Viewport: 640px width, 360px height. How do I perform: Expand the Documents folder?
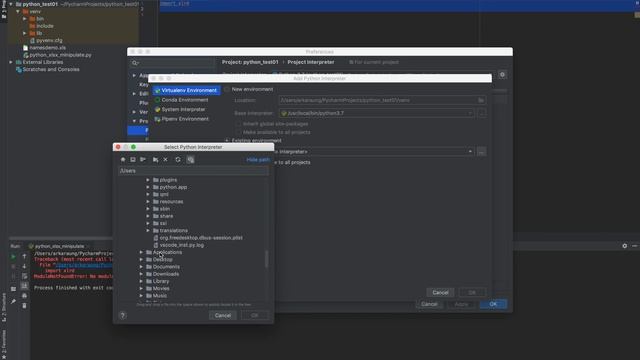141,267
